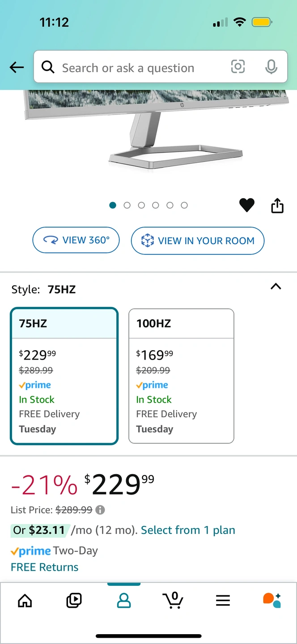Click the list price info icon
This screenshot has height=644, width=297.
click(101, 510)
